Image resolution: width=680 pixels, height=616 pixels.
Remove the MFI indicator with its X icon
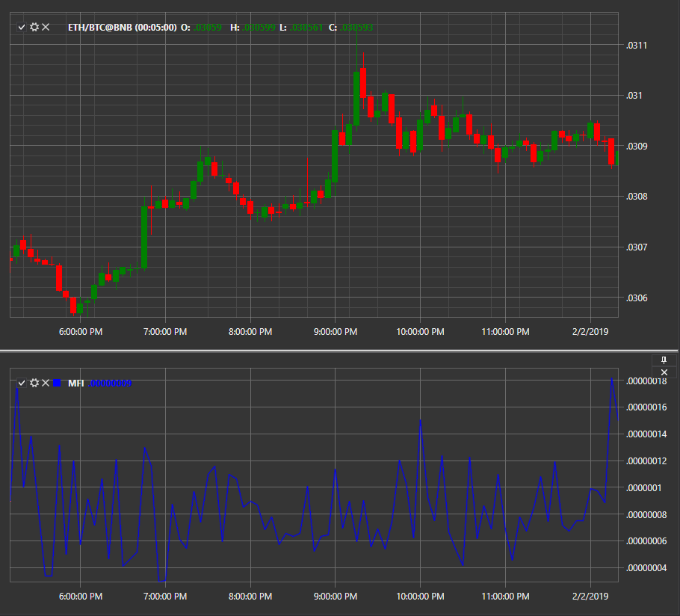pos(46,383)
